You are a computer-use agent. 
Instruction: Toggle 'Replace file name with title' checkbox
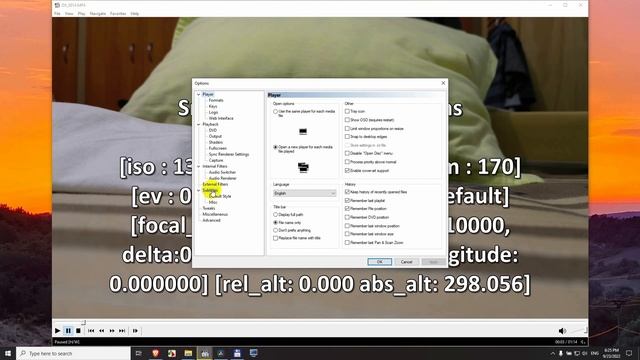point(276,238)
